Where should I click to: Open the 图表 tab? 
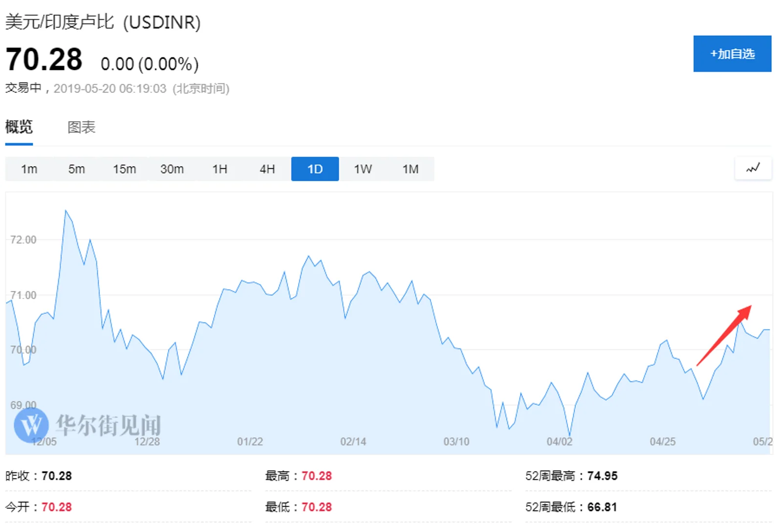(81, 127)
